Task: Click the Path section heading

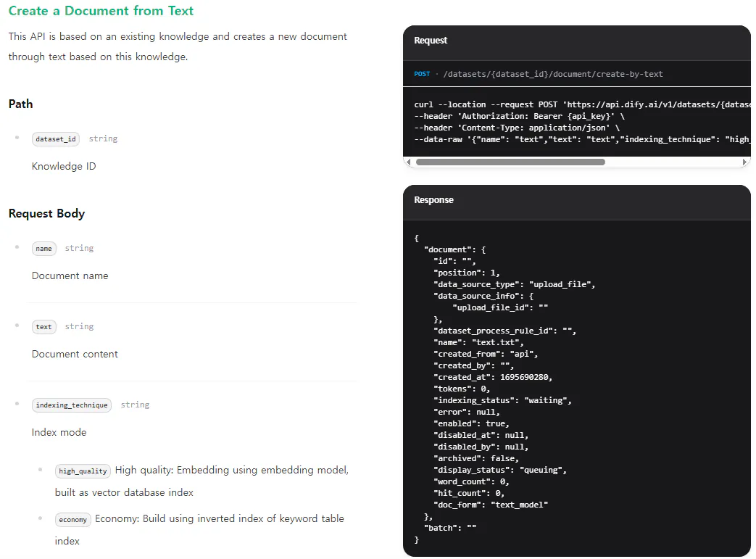Action: coord(20,104)
